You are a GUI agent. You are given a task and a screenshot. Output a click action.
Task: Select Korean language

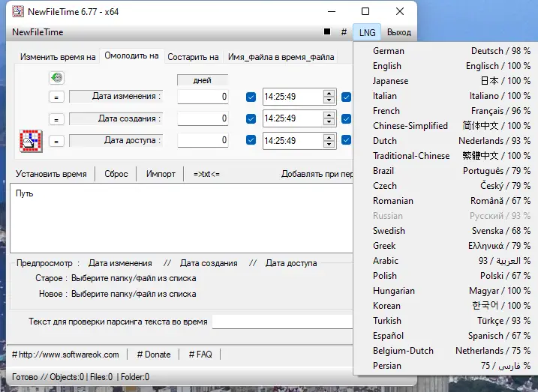pos(446,306)
